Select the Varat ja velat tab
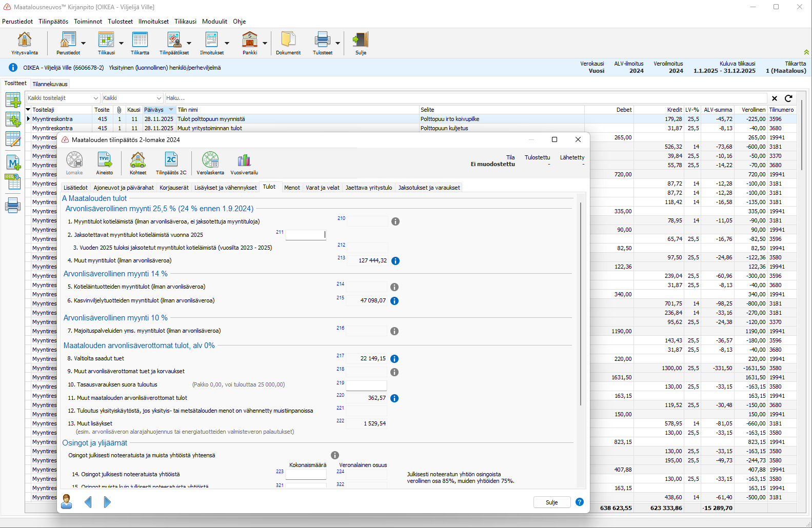 [x=323, y=188]
